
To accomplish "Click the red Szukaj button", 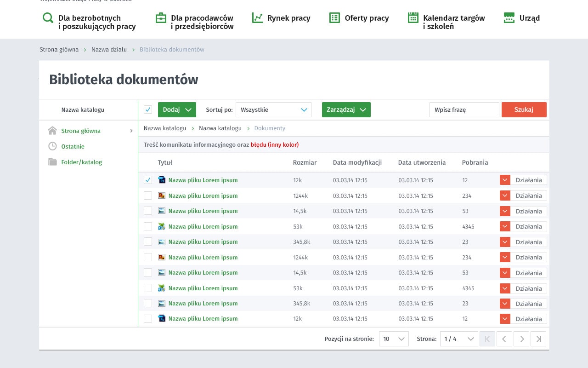I will point(524,109).
